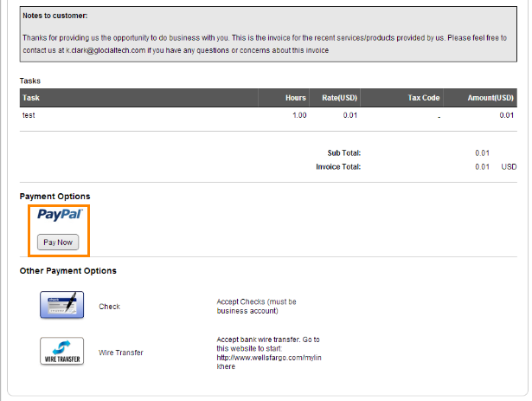Click the Sub Total 0.01 value

(x=482, y=153)
